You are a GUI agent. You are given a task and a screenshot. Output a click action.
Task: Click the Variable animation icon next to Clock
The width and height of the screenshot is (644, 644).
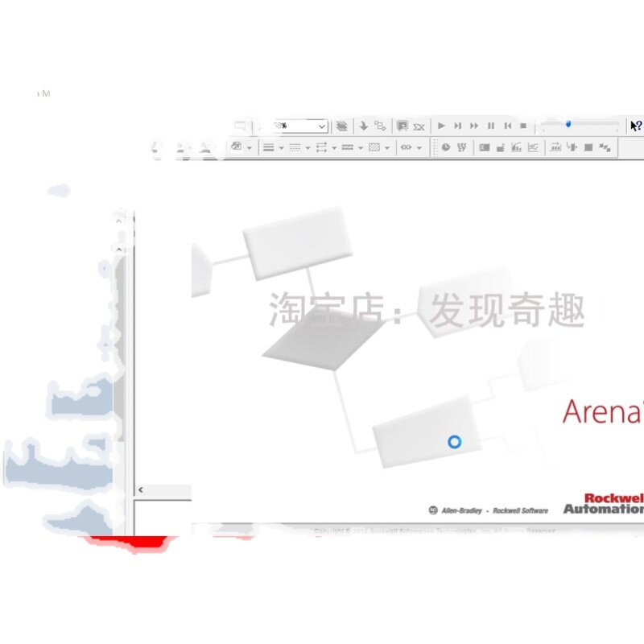point(461,147)
